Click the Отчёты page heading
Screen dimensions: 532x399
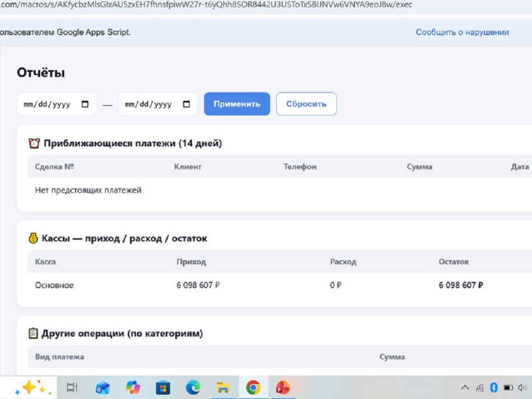pos(41,72)
